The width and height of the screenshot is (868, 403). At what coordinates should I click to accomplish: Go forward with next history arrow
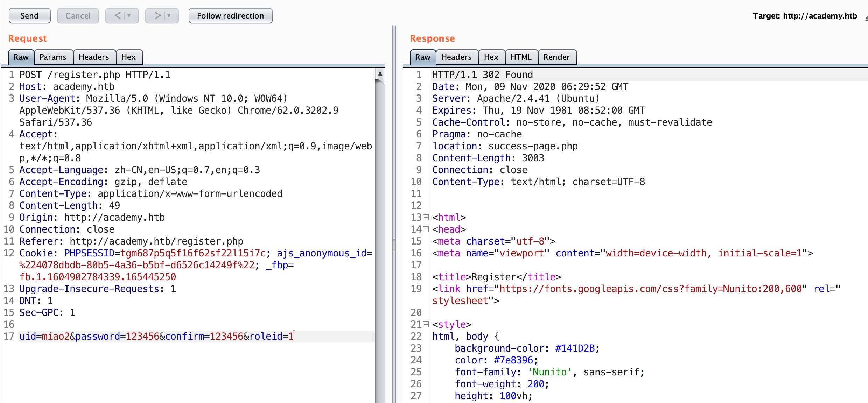(x=157, y=16)
